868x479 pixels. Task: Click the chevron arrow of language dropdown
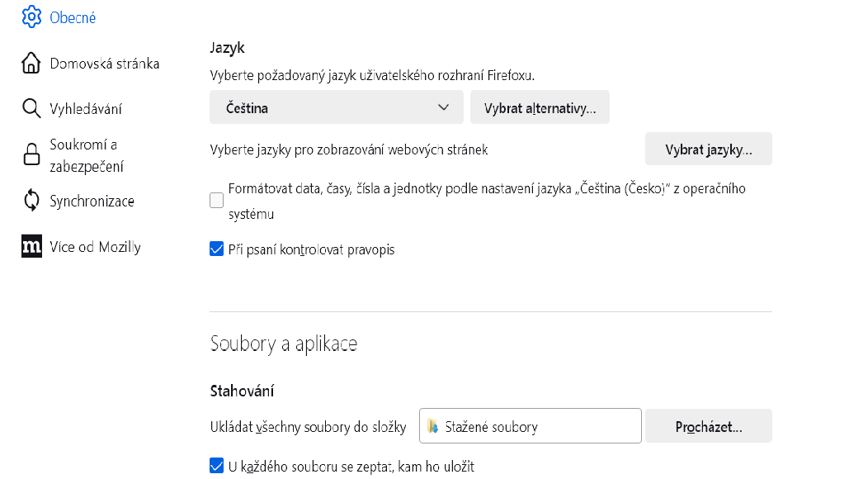pyautogui.click(x=444, y=107)
